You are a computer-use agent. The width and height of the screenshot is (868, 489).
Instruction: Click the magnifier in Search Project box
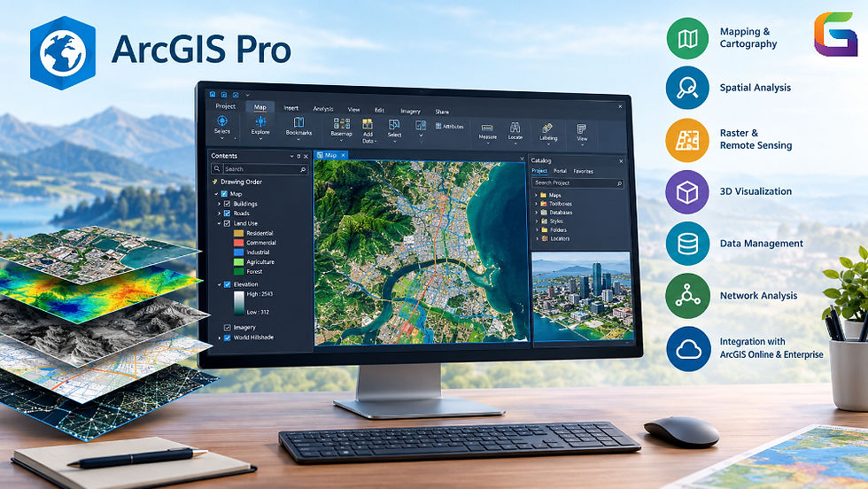(x=619, y=183)
